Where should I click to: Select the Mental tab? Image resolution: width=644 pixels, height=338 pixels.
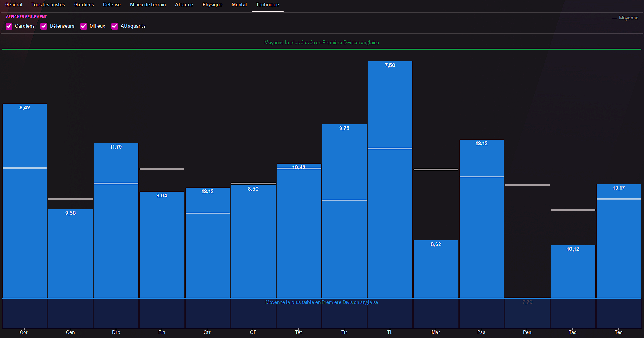coord(239,5)
